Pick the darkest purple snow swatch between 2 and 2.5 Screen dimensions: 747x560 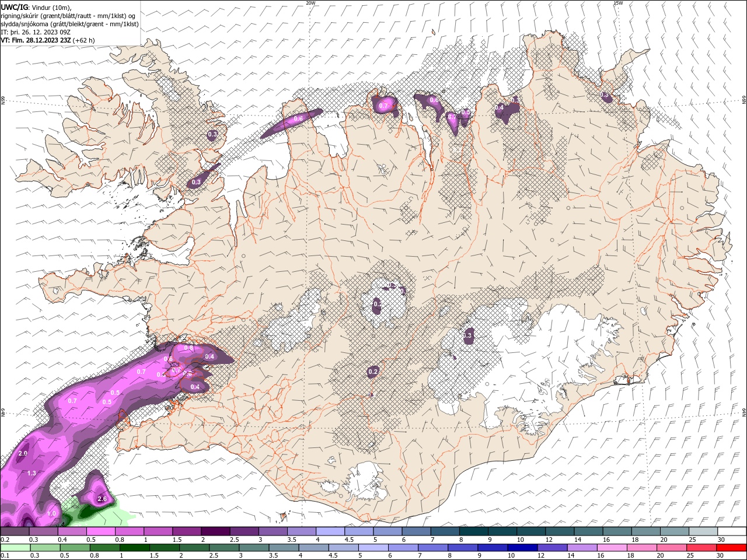click(x=215, y=531)
